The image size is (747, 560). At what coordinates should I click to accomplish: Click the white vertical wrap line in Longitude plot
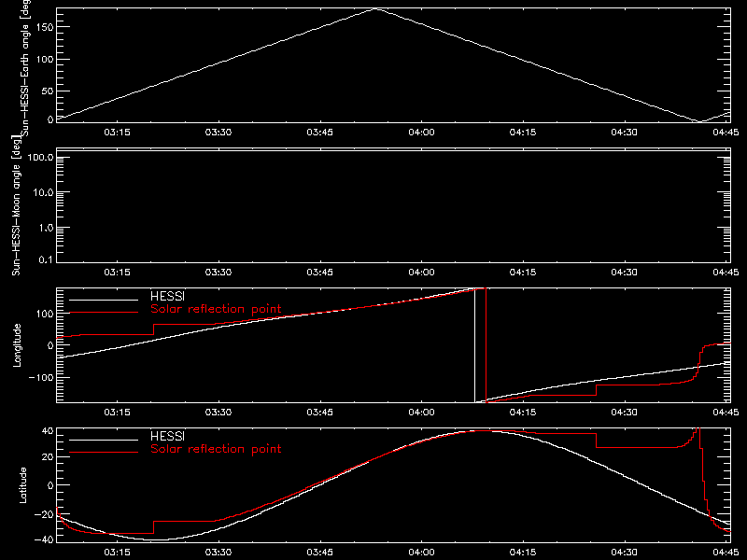[x=475, y=345]
